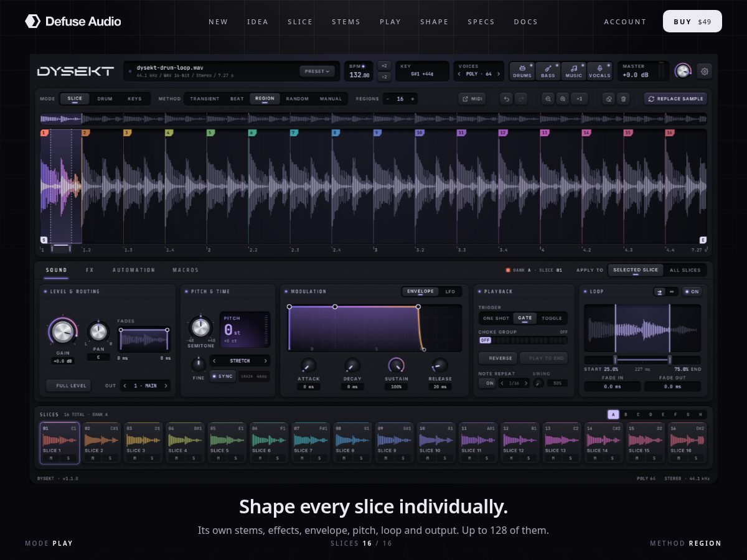This screenshot has width=747, height=560.
Task: Switch modulation view to LFO
Action: (450, 291)
